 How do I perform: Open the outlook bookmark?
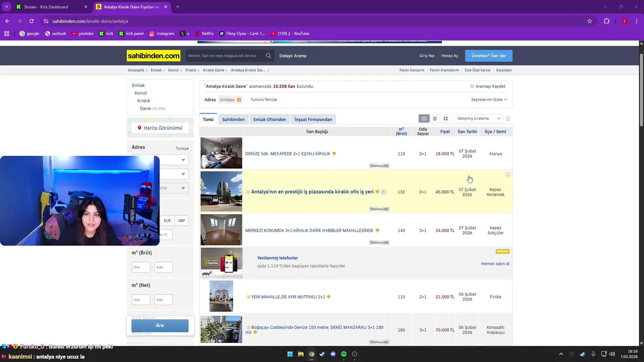[55, 34]
